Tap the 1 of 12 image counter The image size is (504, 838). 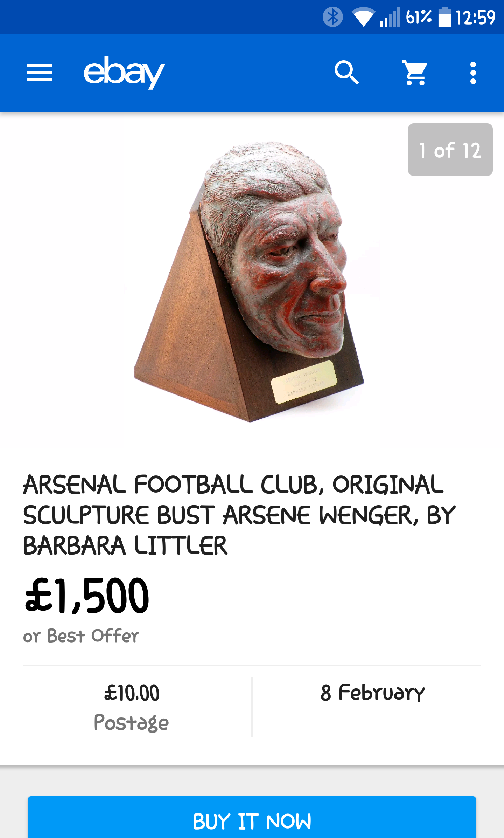click(450, 150)
